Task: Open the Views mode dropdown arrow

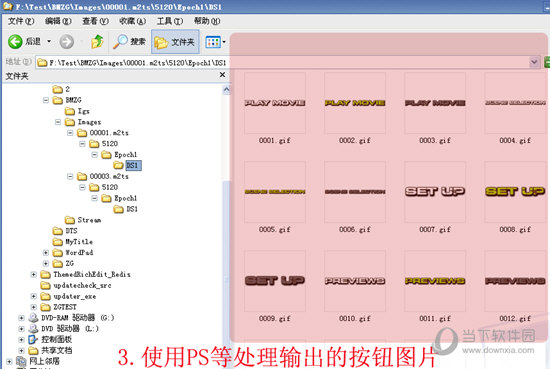Action: (224, 42)
